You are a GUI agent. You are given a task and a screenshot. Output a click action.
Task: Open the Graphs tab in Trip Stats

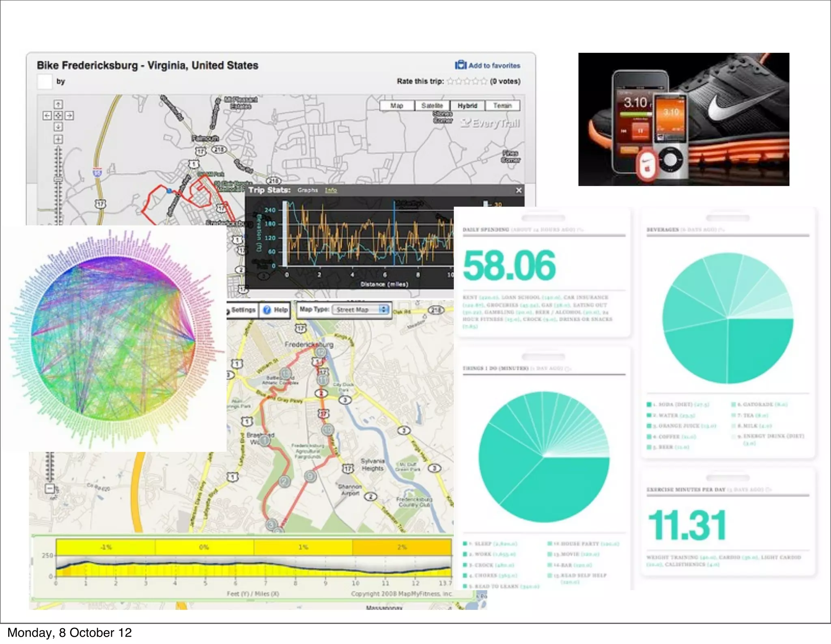coord(307,190)
